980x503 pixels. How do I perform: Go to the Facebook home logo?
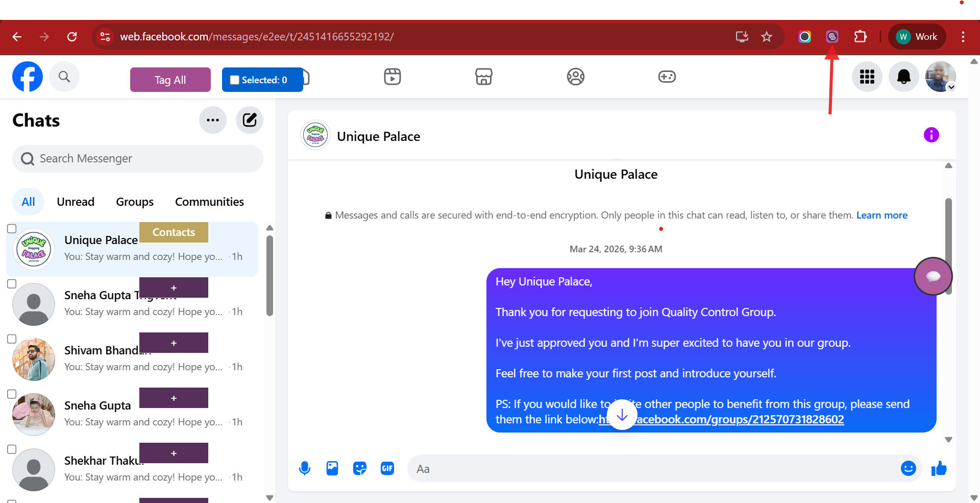click(28, 77)
